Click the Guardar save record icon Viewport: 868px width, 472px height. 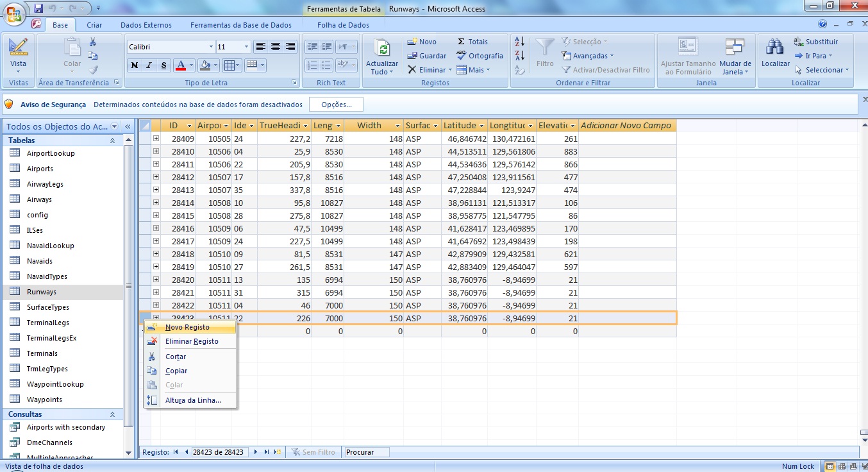pyautogui.click(x=412, y=56)
